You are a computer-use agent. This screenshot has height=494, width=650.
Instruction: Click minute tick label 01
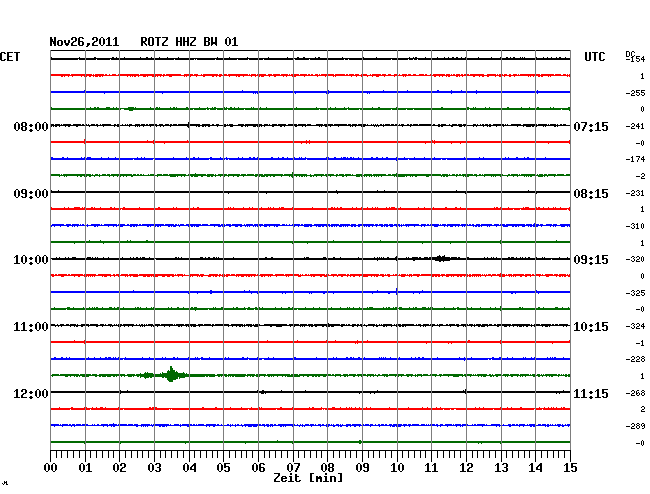85,468
